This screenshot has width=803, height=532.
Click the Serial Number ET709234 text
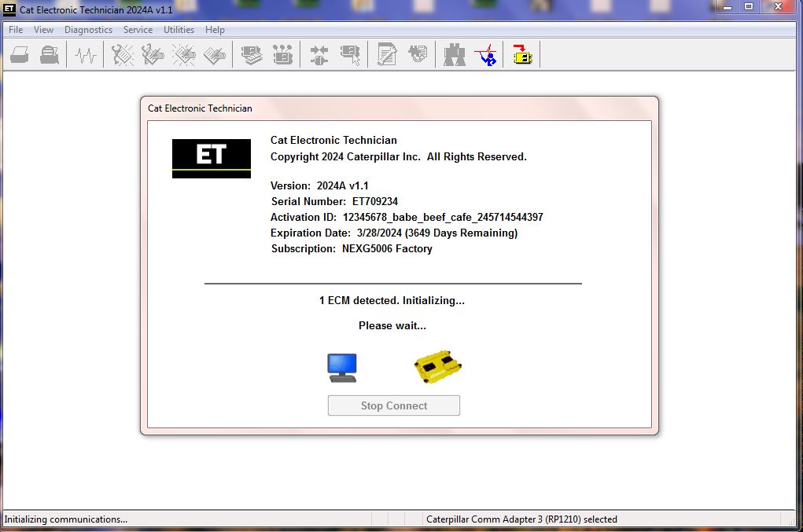coord(334,201)
